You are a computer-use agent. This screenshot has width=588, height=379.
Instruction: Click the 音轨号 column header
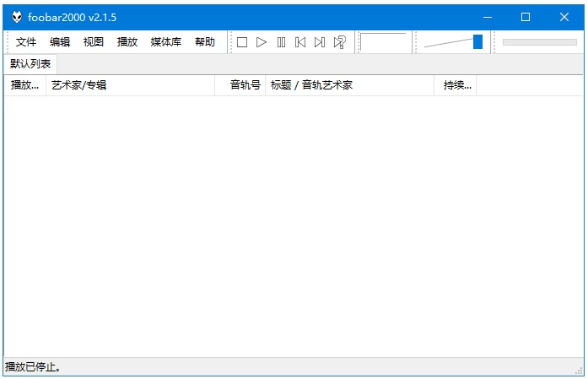(240, 85)
